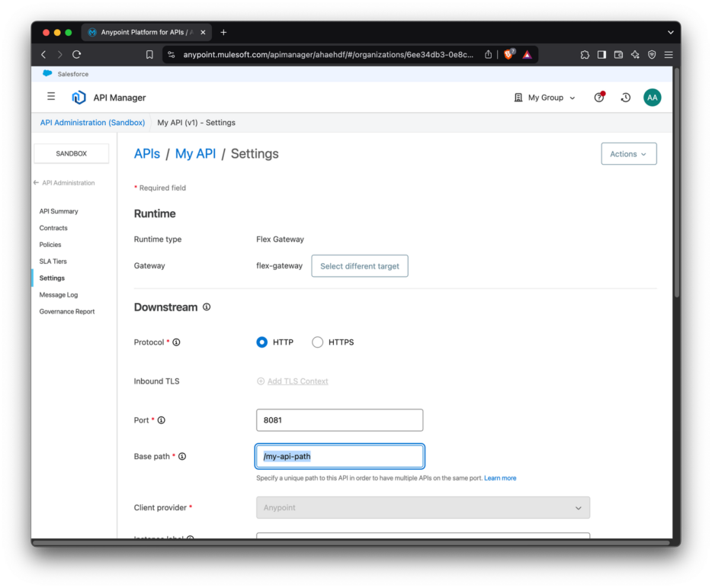Show Protocol field info tooltip icon

point(177,342)
